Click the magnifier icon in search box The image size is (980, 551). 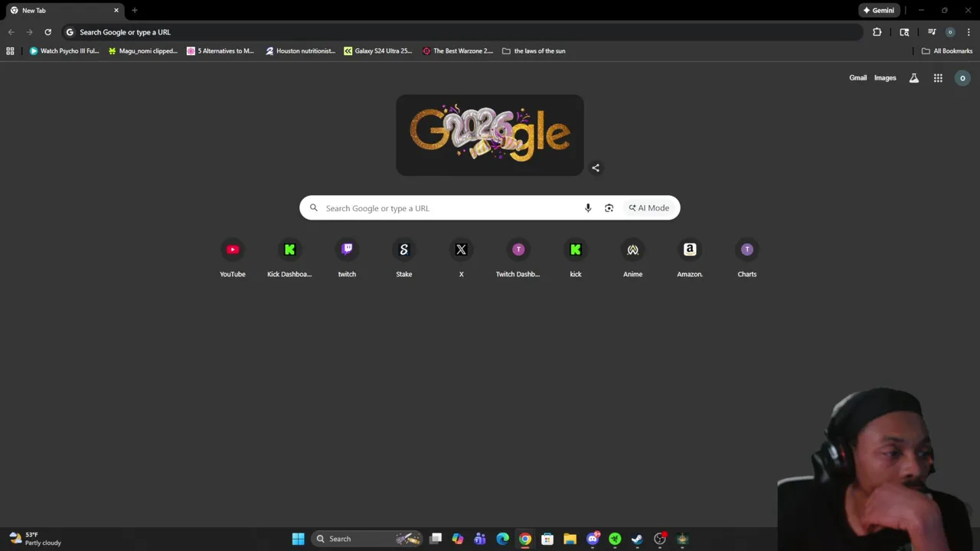coord(314,208)
